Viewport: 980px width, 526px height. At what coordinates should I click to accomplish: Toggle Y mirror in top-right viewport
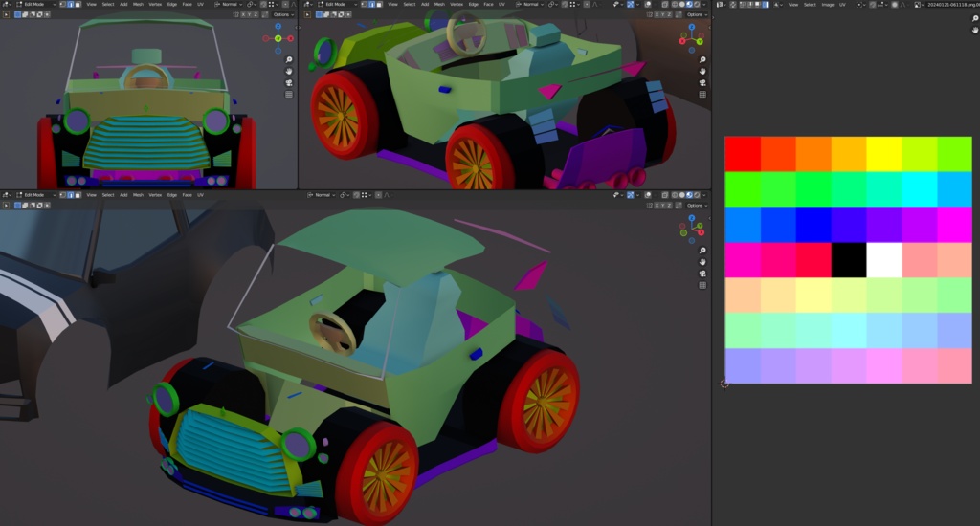663,14
